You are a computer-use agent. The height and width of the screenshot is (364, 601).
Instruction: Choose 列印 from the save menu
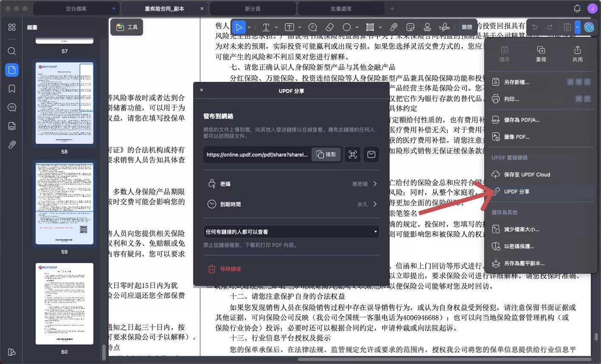pyautogui.click(x=541, y=99)
